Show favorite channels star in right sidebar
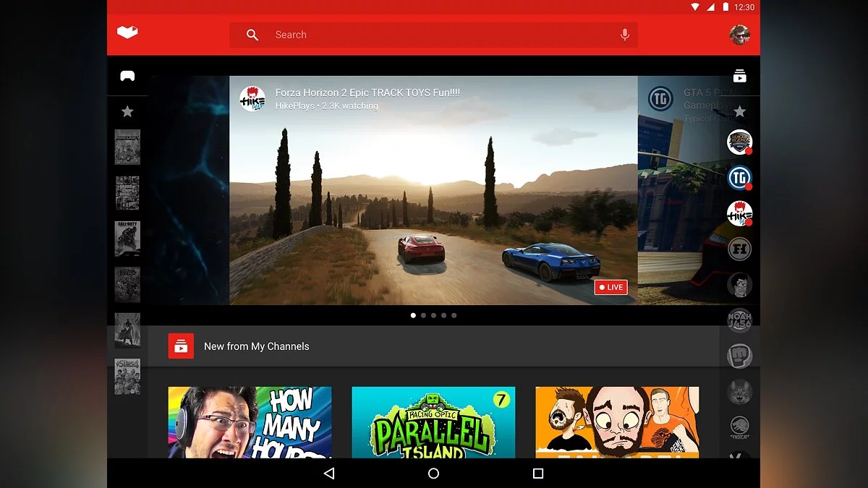Image resolution: width=868 pixels, height=488 pixels. coord(739,111)
